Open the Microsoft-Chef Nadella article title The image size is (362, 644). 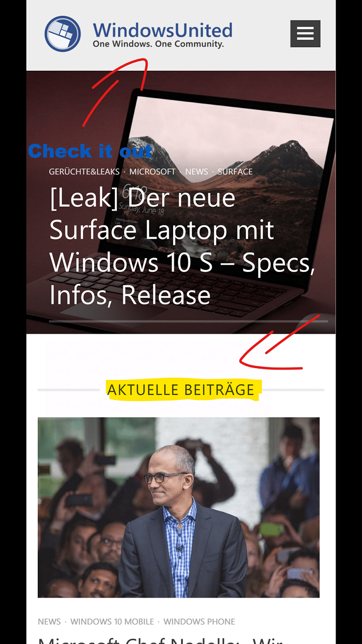tap(162, 640)
